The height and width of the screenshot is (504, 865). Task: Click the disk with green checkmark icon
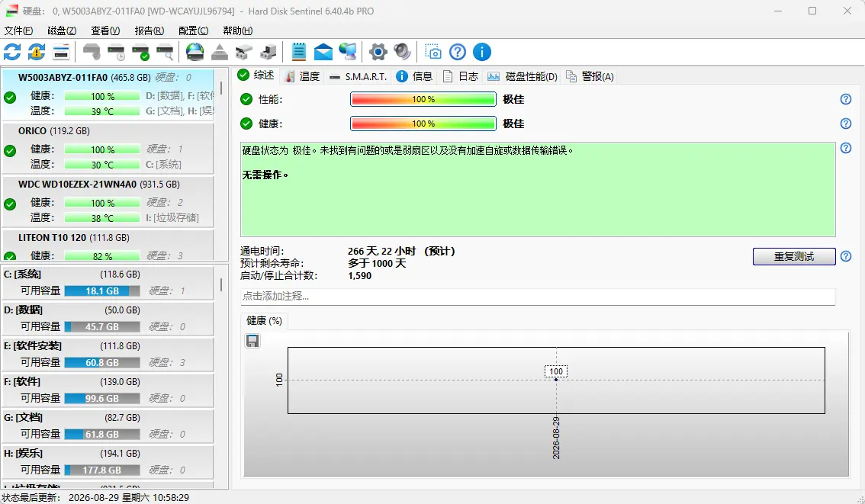tap(140, 53)
